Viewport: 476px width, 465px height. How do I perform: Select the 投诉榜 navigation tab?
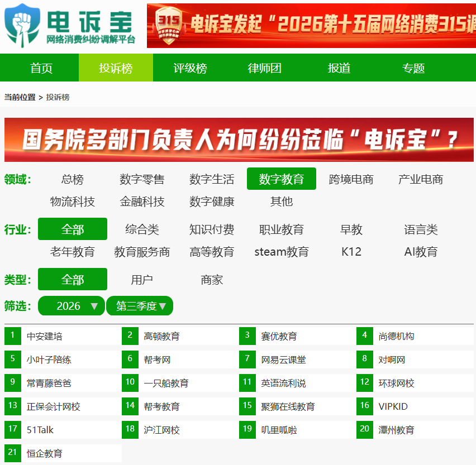(x=116, y=68)
